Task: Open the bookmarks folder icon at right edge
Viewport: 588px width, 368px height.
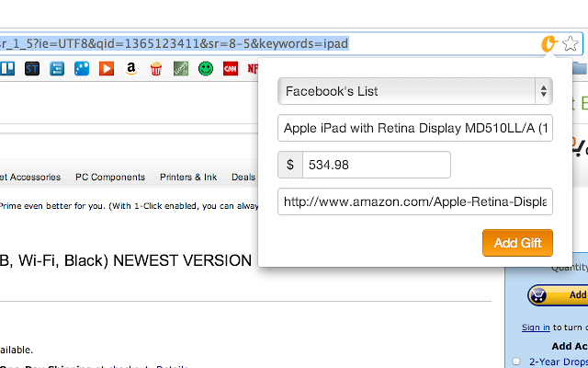Action: pos(580,69)
